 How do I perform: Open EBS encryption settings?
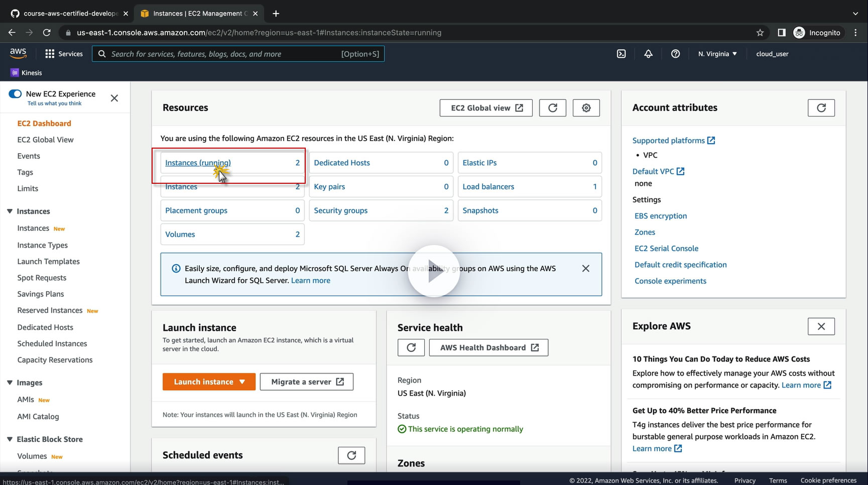point(661,216)
